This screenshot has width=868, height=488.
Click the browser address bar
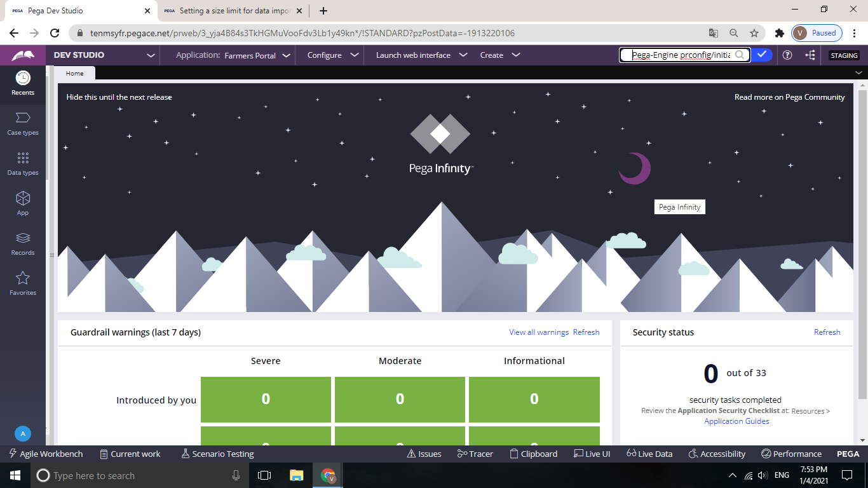point(388,33)
